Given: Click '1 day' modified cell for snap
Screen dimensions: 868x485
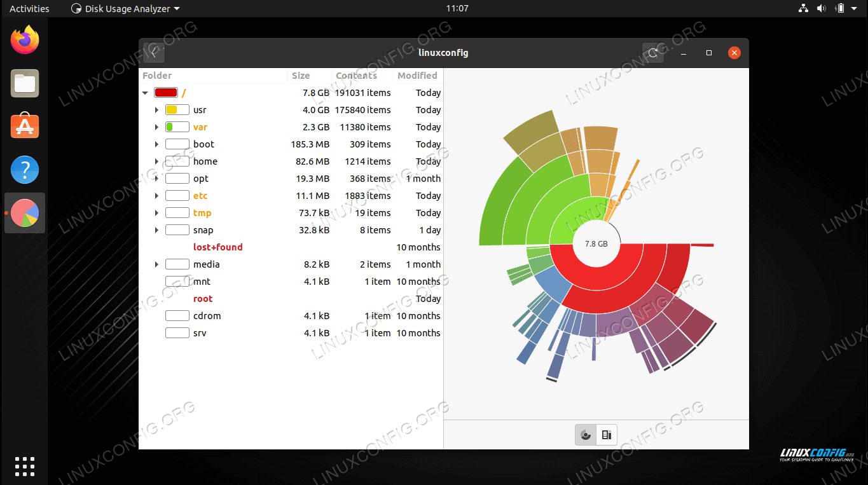Looking at the screenshot, I should click(430, 230).
